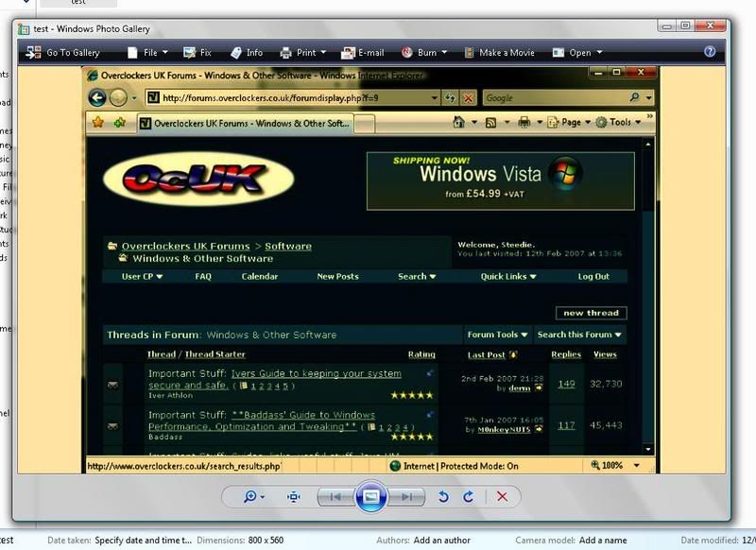Screen dimensions: 756x550
Task: Click 'Add an author' field
Action: click(x=441, y=541)
